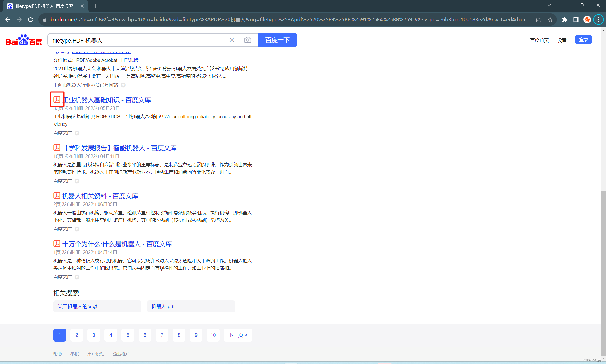606x364 pixels.
Task: Click 举报 footer link
Action: (x=74, y=354)
